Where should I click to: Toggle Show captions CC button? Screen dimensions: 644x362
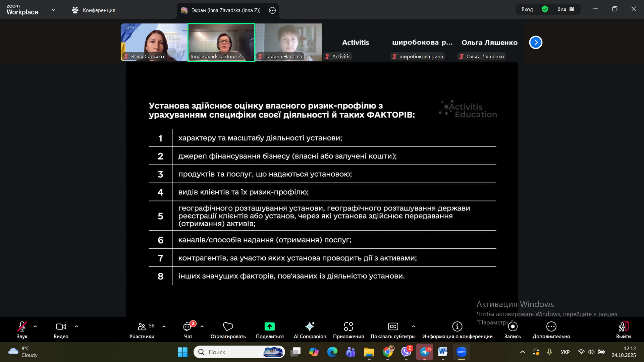[x=393, y=326]
